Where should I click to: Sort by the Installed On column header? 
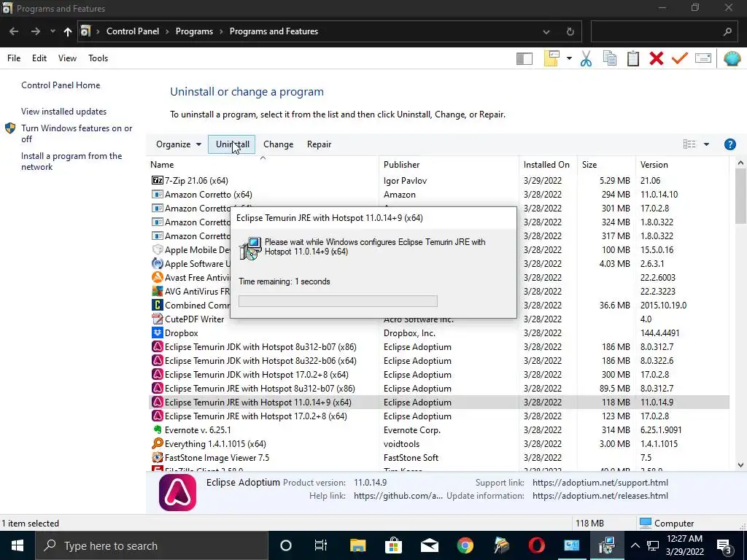tap(548, 165)
